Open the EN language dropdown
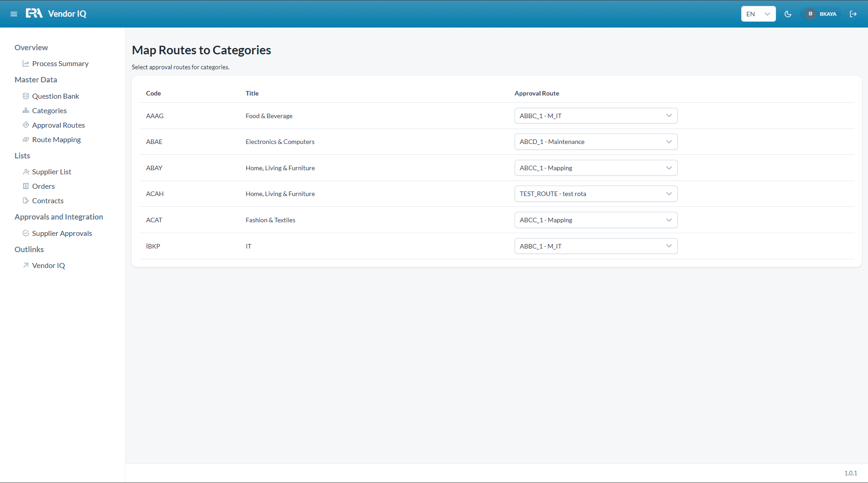 (x=758, y=14)
